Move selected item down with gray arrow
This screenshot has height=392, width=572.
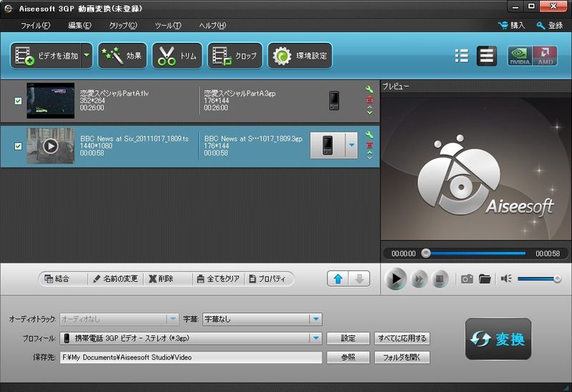[360, 279]
